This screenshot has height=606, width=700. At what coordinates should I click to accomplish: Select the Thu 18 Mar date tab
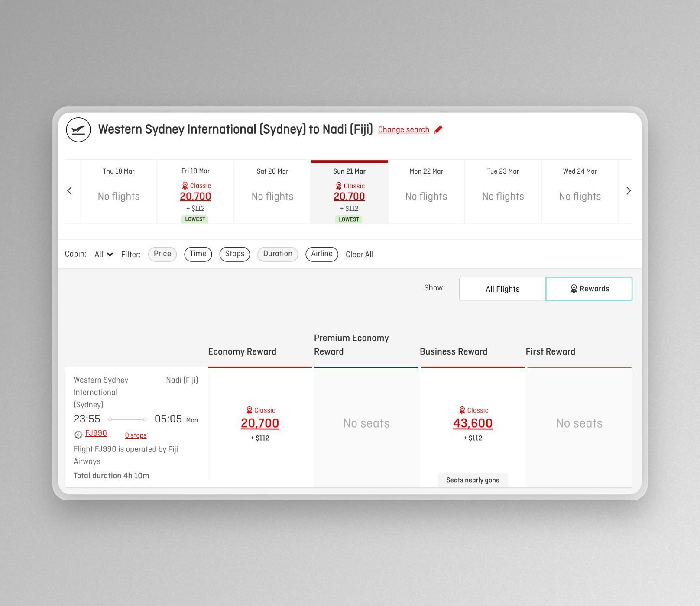pyautogui.click(x=119, y=192)
